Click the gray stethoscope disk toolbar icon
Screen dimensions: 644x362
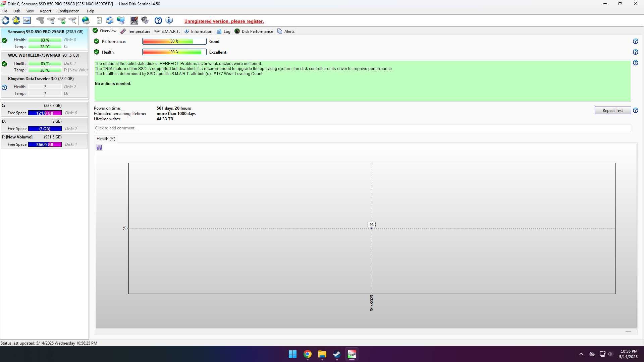40,21
